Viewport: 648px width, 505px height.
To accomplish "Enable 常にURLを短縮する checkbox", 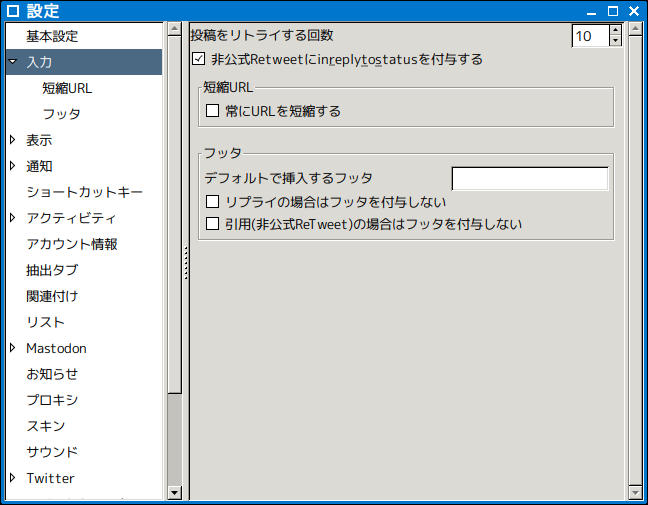I will tap(212, 111).
